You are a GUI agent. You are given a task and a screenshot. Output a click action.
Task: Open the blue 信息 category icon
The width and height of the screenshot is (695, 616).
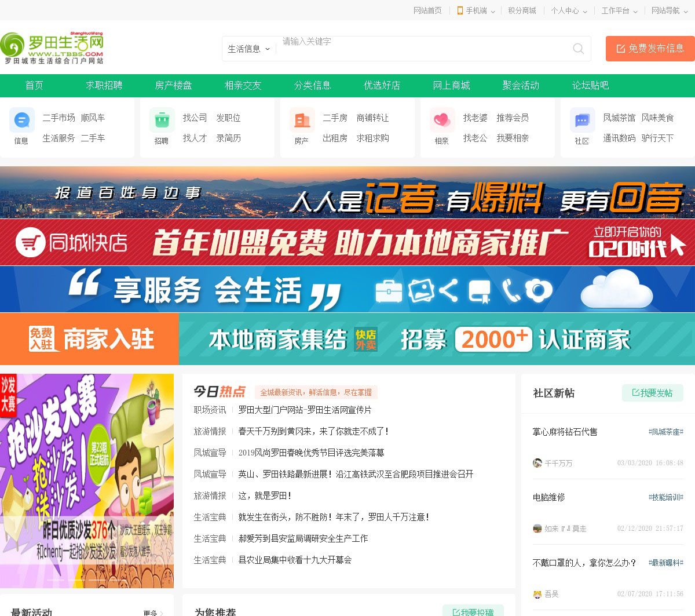[x=22, y=121]
